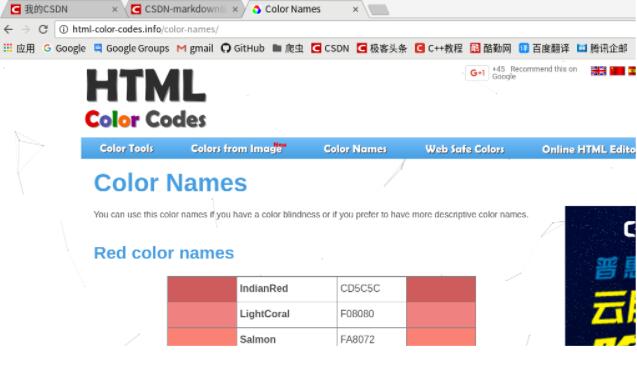Click the advertisement banner on the right
The image size is (637, 384).
pyautogui.click(x=600, y=276)
